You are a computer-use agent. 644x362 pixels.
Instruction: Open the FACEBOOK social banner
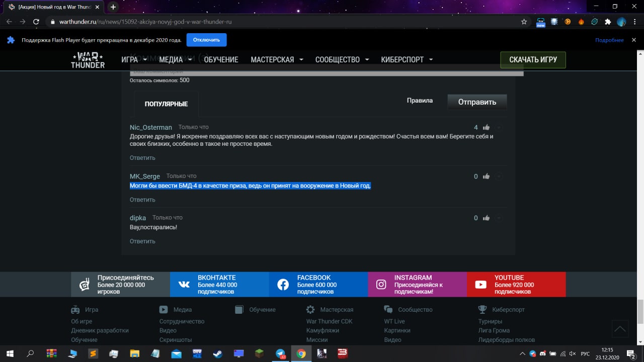(x=318, y=285)
